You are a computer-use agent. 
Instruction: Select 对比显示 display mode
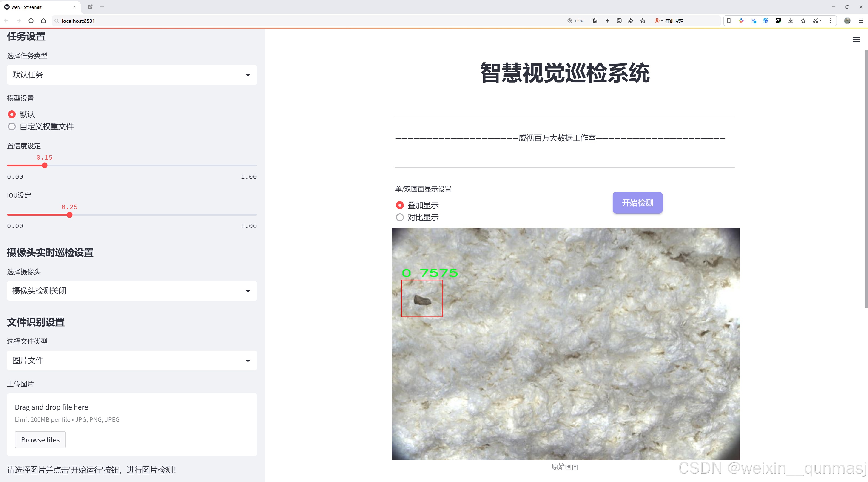pyautogui.click(x=400, y=217)
